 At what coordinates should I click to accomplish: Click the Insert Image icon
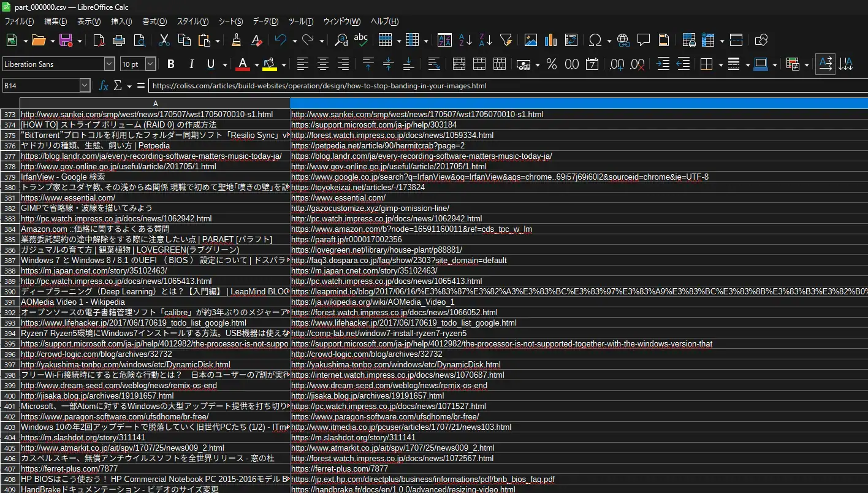point(531,40)
